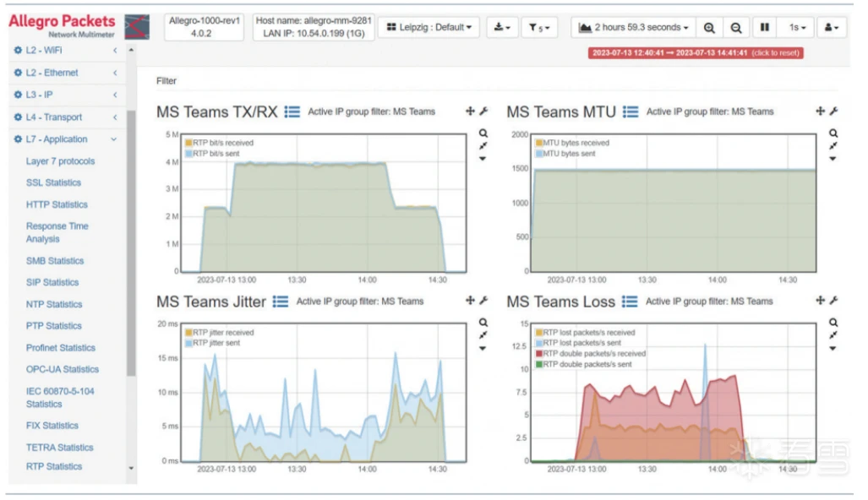
Task: Open caret menu on MTU chart
Action: point(833,159)
